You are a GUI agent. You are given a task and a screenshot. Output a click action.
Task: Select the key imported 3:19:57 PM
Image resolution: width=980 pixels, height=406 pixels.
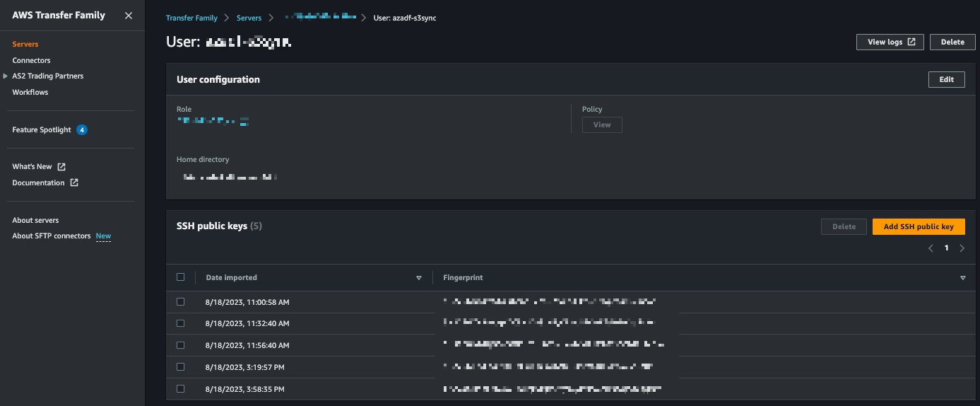tap(180, 367)
